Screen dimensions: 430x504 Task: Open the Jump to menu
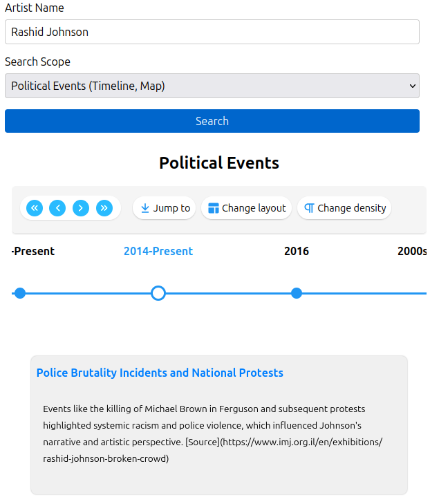pos(165,208)
